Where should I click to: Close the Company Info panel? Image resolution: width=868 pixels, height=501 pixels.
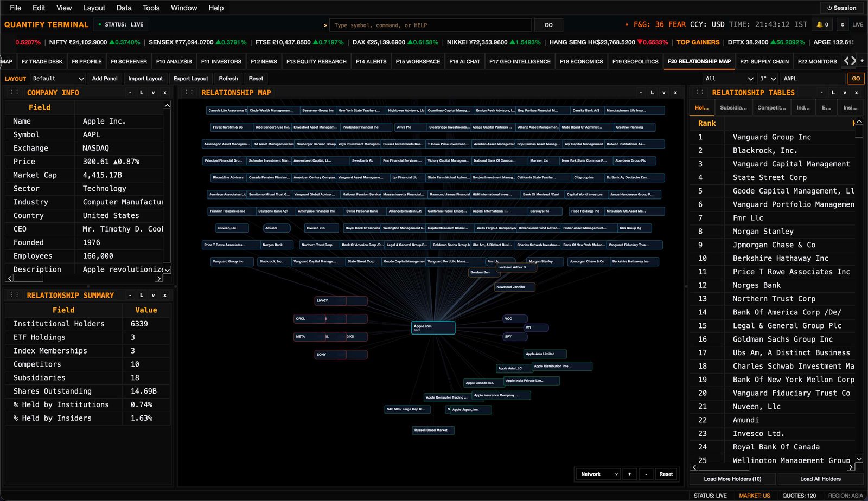pos(165,93)
